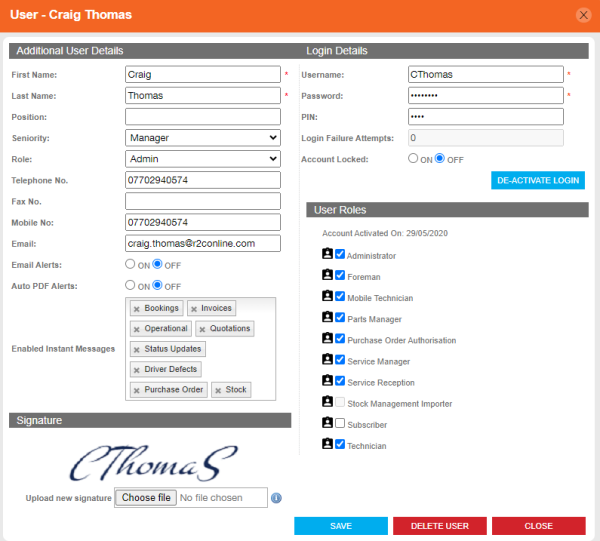Click the user icon beside Administrator role
The height and width of the screenshot is (541, 600).
[x=327, y=254]
